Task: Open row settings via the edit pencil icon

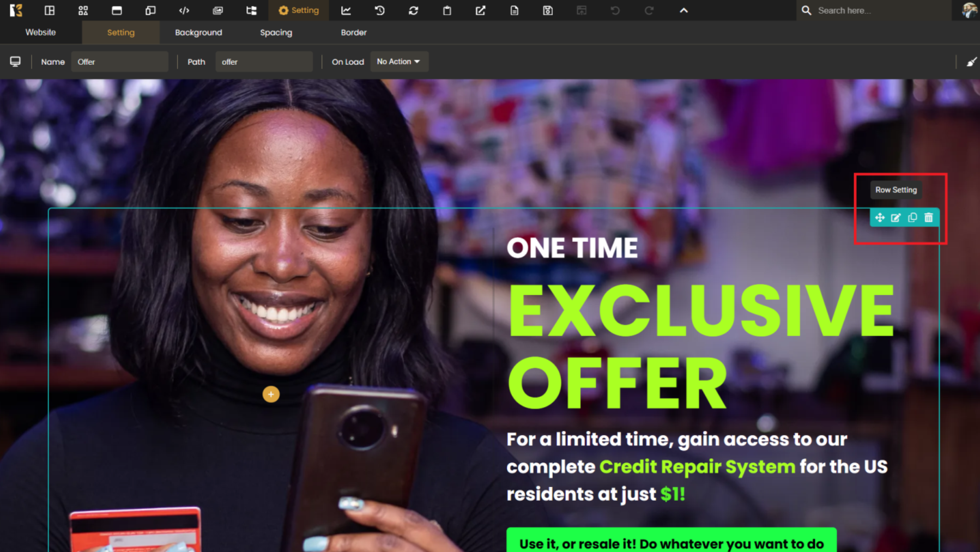Action: point(896,217)
